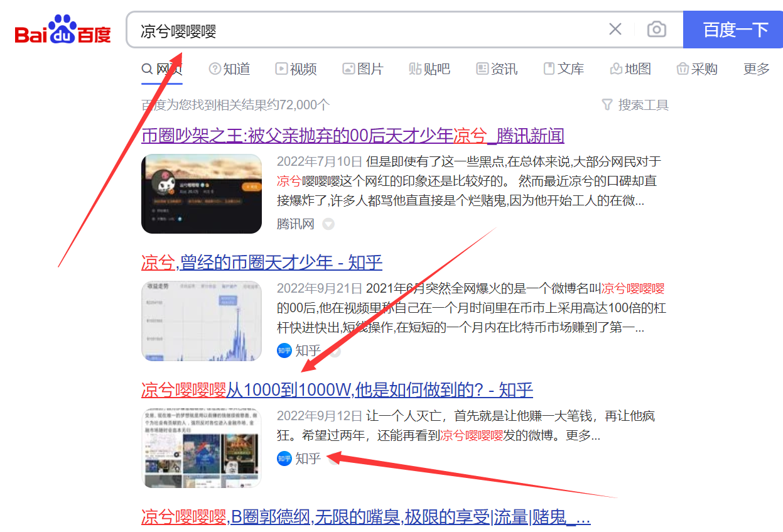Screen dimensions: 783x532
Task: Open the 图片 tab
Action: pos(363,69)
